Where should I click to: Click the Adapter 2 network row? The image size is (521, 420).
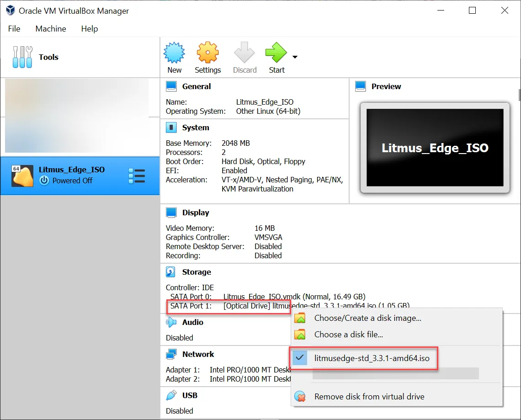[x=228, y=379]
